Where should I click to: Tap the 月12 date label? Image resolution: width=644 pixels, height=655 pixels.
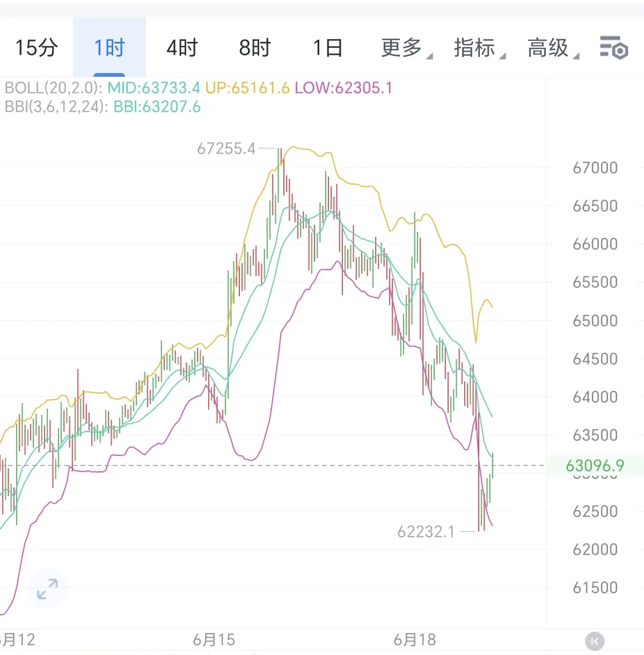coord(17,640)
